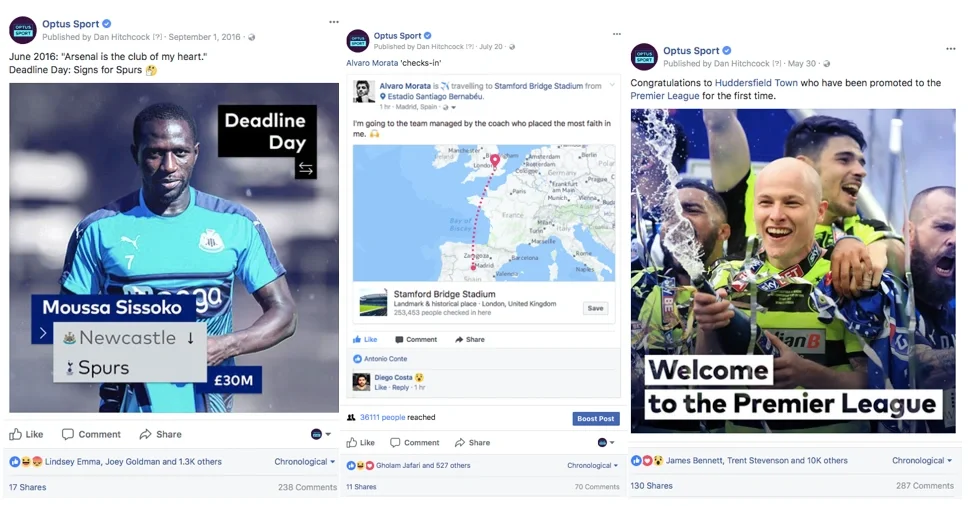This screenshot has height=506, width=968.
Task: Share the Alvaro Morata 'checks-in' post
Action: [472, 442]
